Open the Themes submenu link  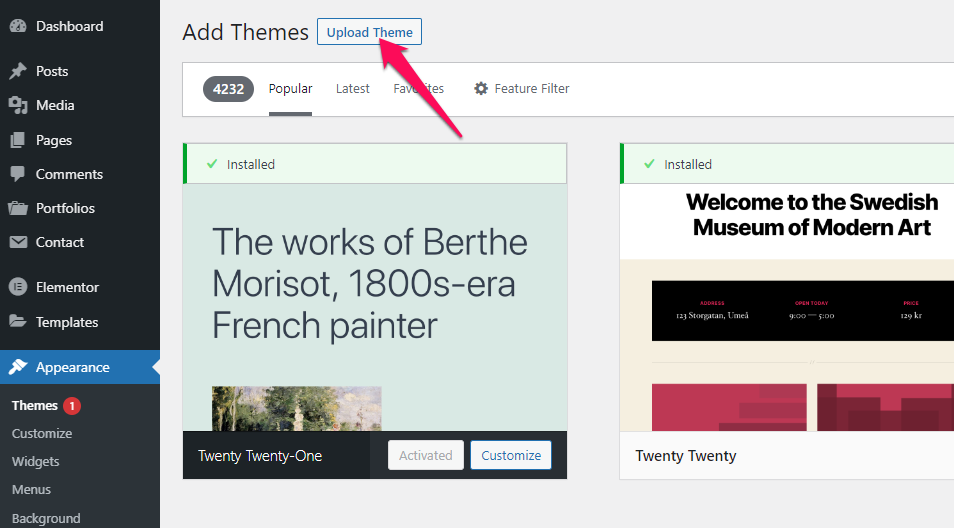[x=35, y=406]
